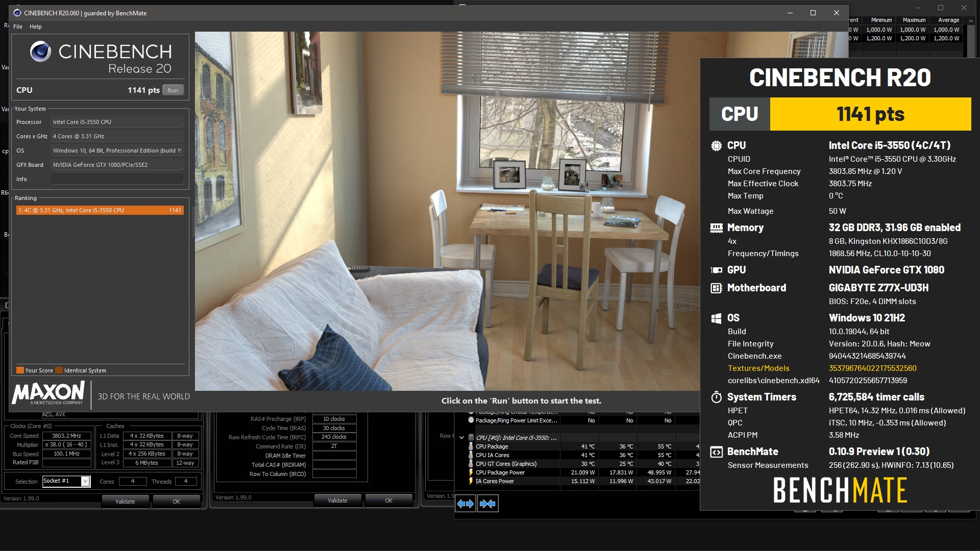The width and height of the screenshot is (980, 551).
Task: Open the Help menu in Cinebench
Action: 36,27
